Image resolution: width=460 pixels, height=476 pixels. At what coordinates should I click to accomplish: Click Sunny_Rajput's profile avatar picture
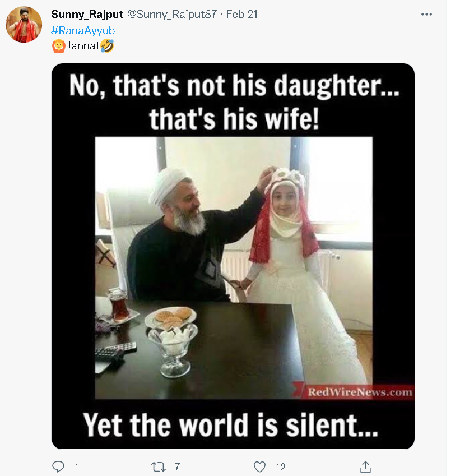pos(24,25)
